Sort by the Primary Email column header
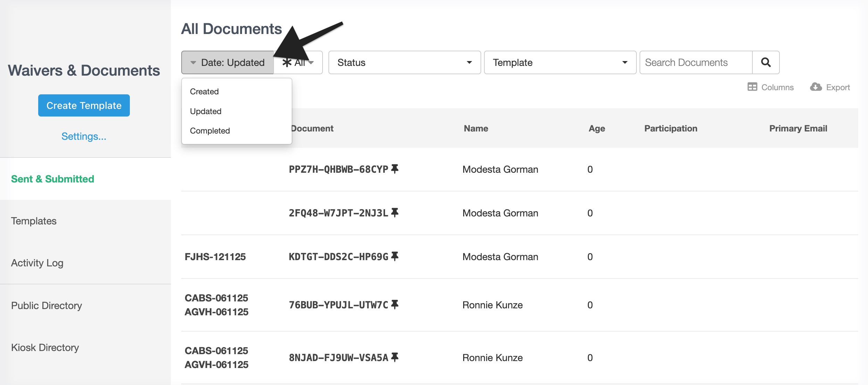868x385 pixels. pyautogui.click(x=798, y=128)
